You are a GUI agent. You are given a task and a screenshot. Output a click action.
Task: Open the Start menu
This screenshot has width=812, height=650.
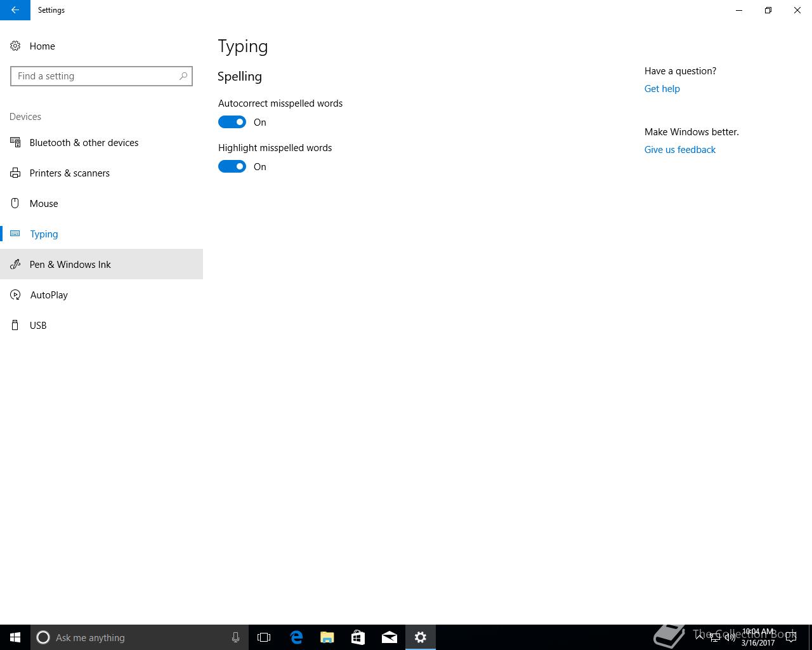15,637
